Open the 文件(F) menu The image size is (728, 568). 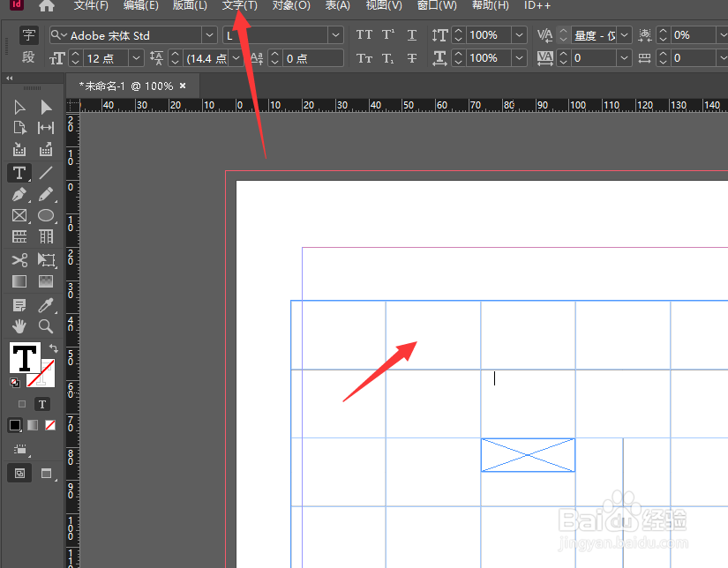(x=91, y=5)
